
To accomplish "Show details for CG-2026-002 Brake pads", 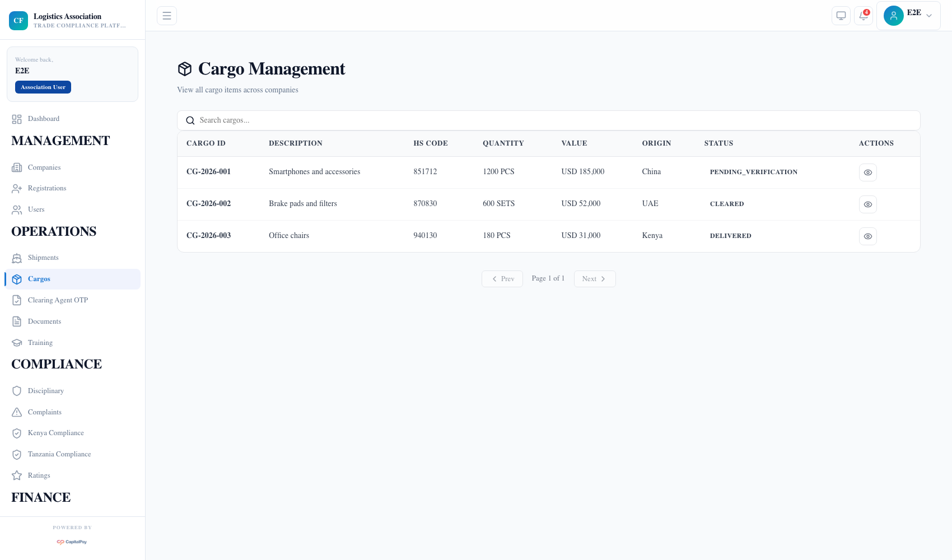I will [x=867, y=204].
